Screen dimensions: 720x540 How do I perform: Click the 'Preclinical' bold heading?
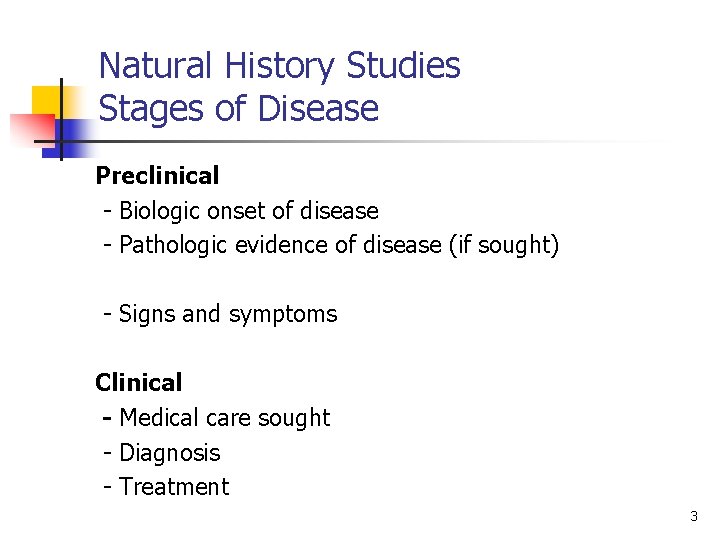(157, 176)
